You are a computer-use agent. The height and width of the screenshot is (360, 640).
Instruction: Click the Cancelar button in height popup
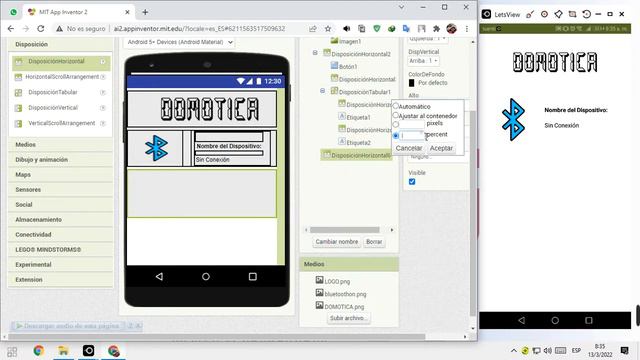[x=409, y=148]
